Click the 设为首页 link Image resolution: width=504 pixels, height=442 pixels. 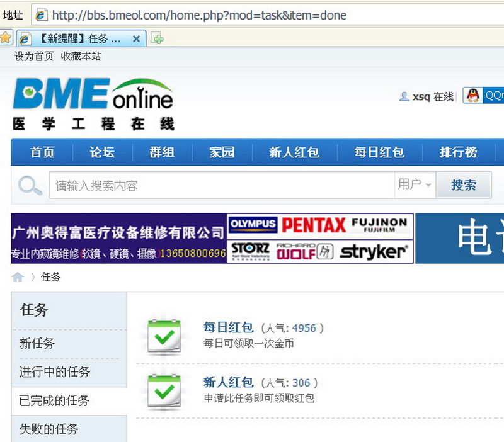pyautogui.click(x=34, y=57)
